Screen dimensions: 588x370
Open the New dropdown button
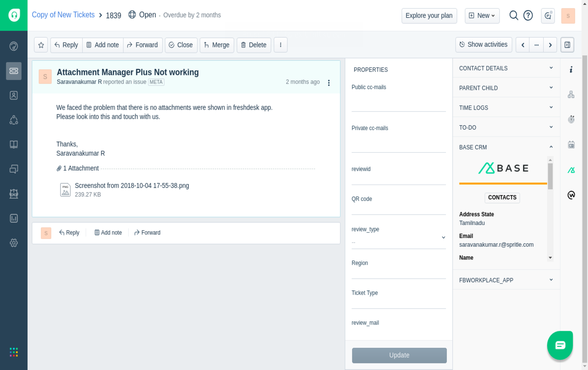point(482,16)
